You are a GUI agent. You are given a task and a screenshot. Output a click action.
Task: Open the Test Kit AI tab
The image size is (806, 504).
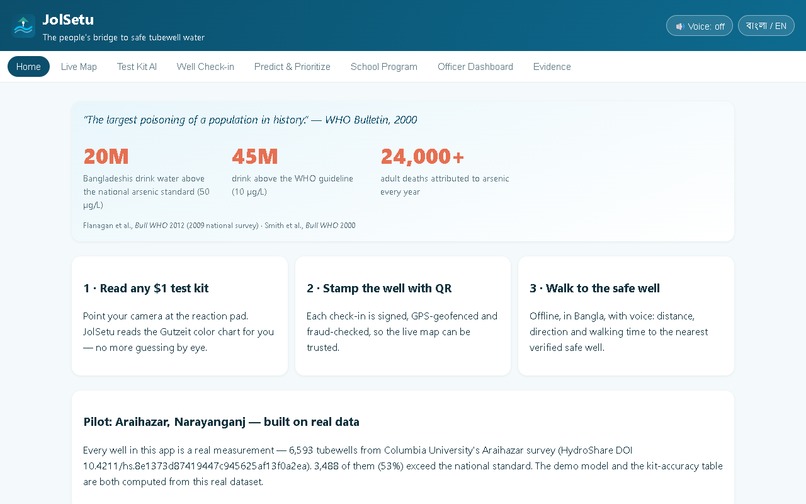pyautogui.click(x=137, y=66)
